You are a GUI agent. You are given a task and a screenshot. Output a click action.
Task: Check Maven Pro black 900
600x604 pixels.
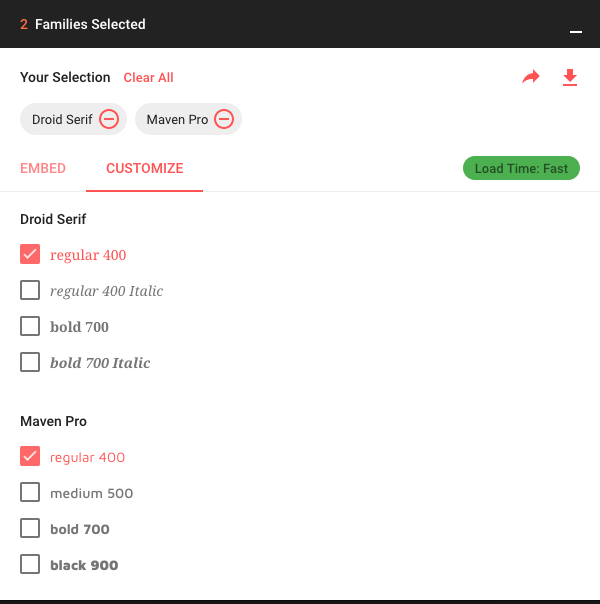[x=30, y=564]
